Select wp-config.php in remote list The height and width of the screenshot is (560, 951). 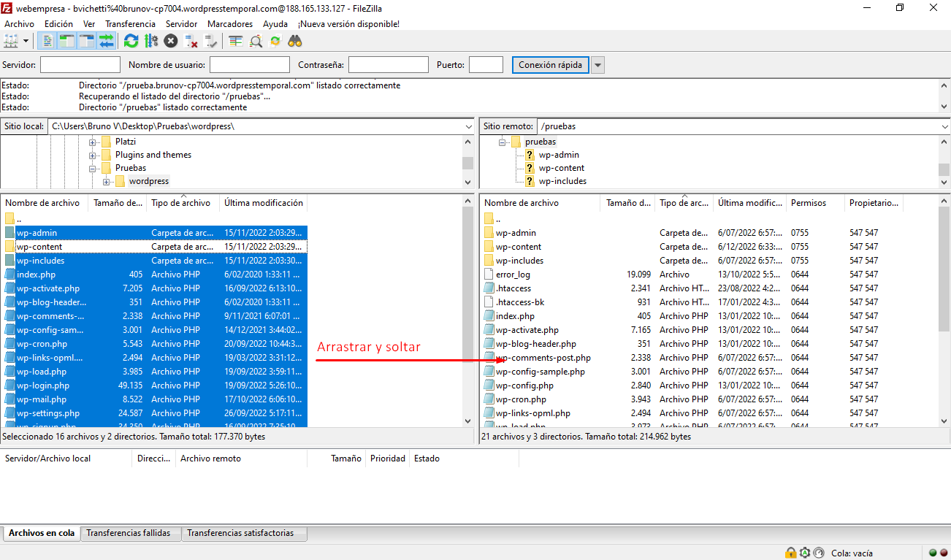coord(524,386)
